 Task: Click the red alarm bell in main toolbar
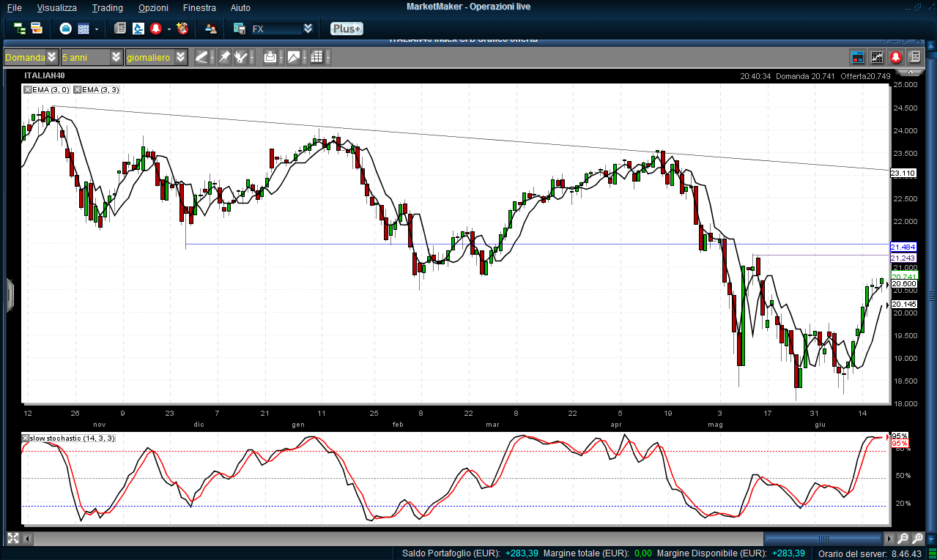click(155, 29)
